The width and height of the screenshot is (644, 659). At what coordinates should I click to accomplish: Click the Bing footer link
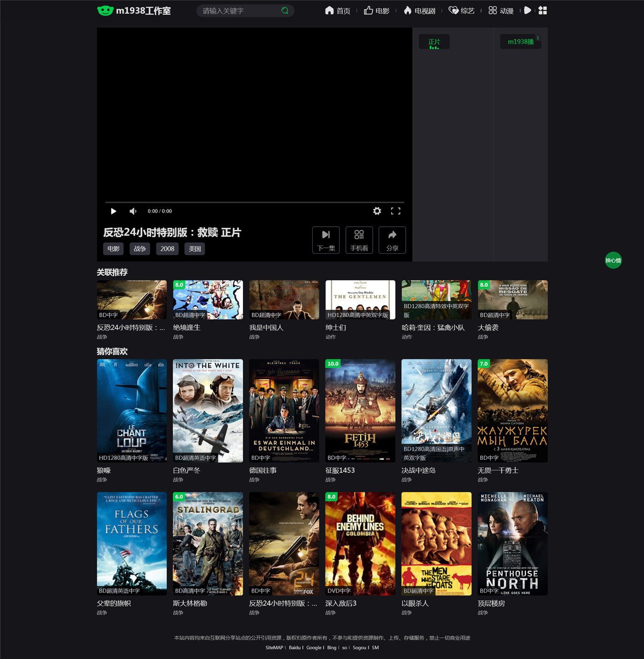click(x=332, y=648)
